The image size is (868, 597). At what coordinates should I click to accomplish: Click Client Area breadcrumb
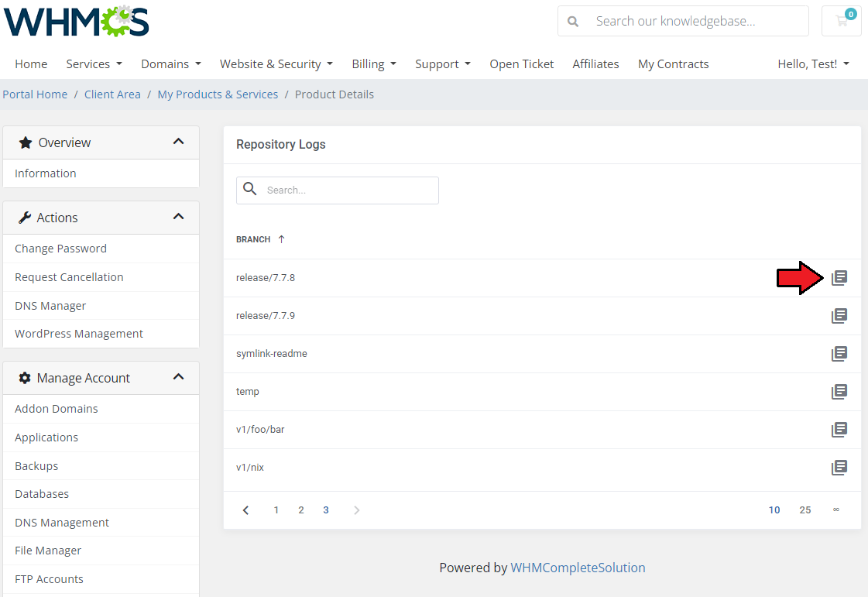112,94
